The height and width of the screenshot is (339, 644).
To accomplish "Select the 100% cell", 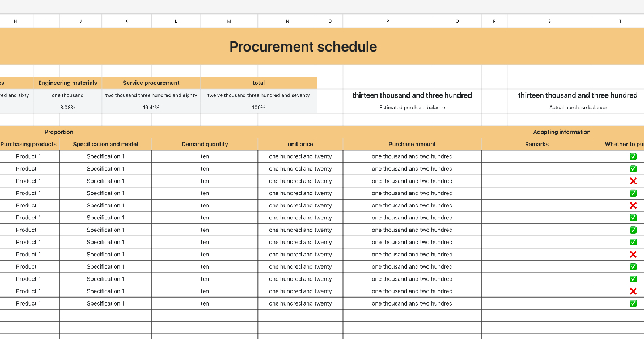I will 259,108.
